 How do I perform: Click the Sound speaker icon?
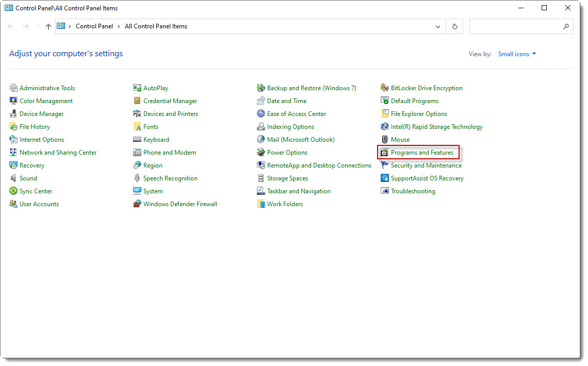pyautogui.click(x=13, y=178)
